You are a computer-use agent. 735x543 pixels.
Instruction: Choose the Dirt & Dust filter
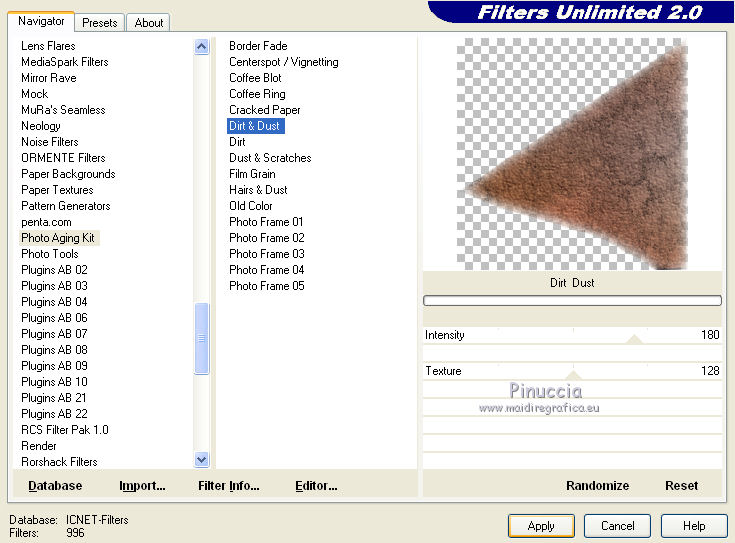click(x=255, y=126)
